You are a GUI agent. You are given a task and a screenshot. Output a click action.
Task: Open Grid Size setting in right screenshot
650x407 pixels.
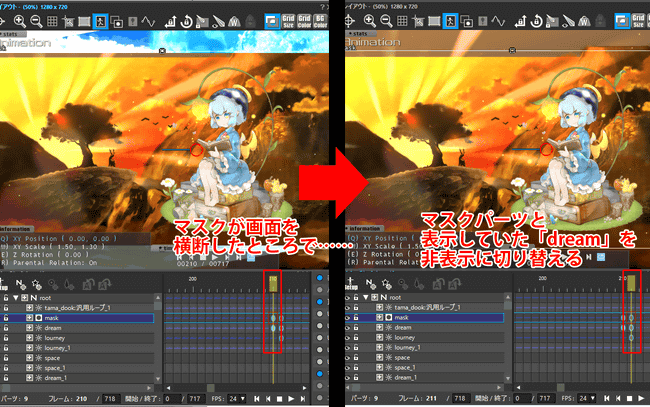point(638,21)
